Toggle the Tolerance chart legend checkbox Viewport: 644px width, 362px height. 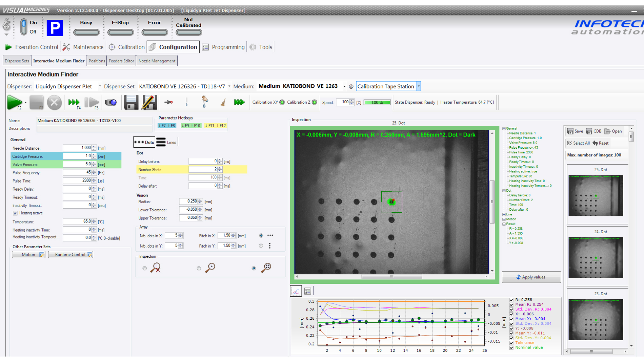click(511, 343)
